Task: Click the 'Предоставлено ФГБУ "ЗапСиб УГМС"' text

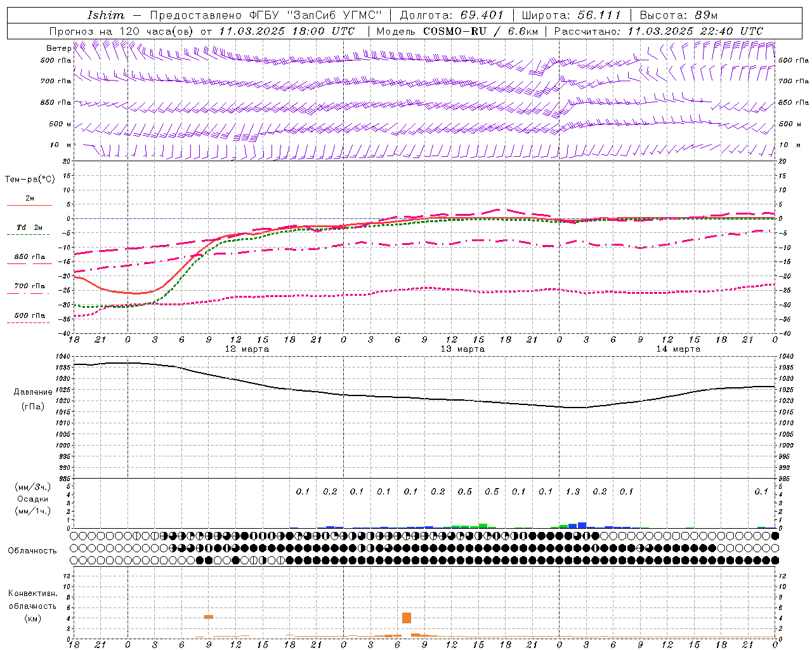Action: point(266,15)
